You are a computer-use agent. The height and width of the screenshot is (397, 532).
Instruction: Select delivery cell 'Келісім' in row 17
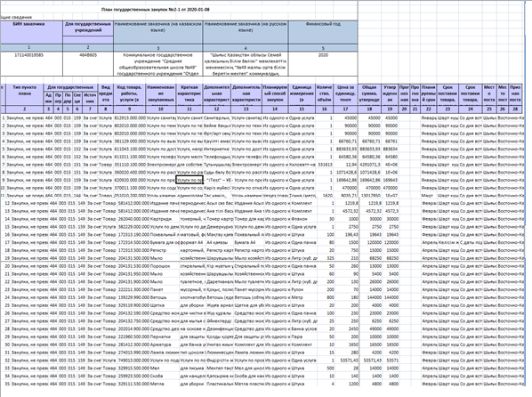(448, 242)
